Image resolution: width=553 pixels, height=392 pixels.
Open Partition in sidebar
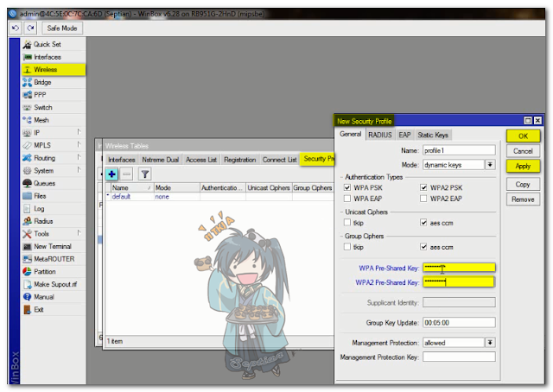(x=54, y=272)
